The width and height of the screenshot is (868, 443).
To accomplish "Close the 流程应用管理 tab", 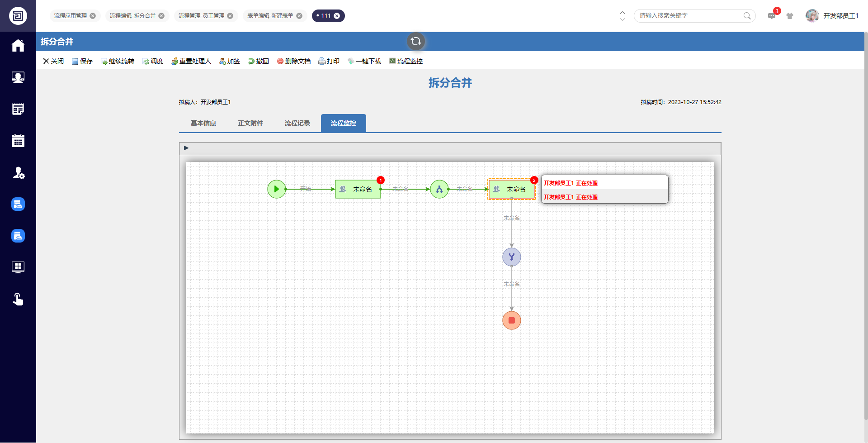I will pyautogui.click(x=93, y=16).
